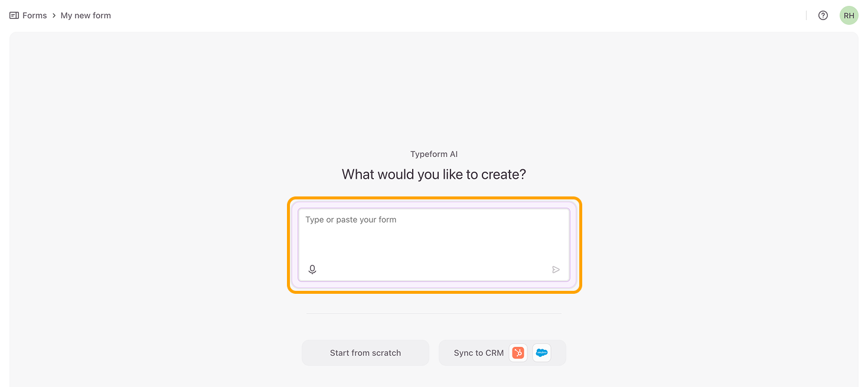Start voice input with the microphone icon
Screen dimensions: 868x387
(x=312, y=270)
